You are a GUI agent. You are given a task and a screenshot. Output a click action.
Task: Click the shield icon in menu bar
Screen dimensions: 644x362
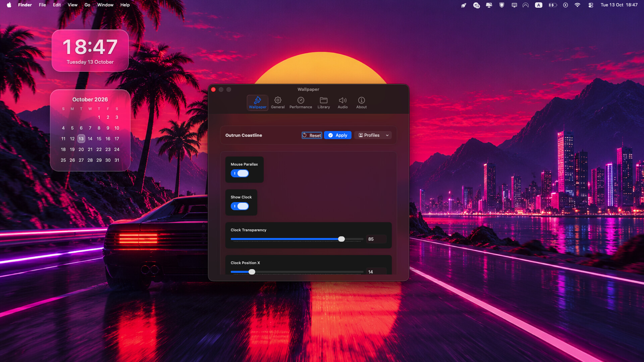click(x=502, y=5)
